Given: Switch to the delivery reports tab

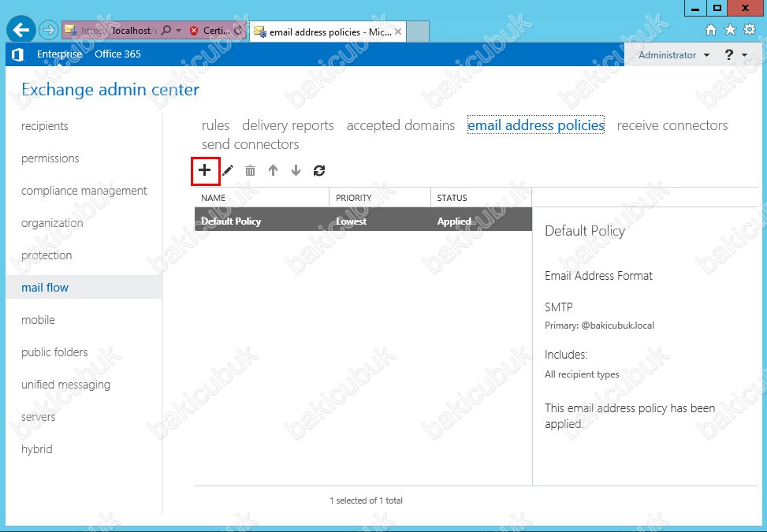Looking at the screenshot, I should point(288,125).
